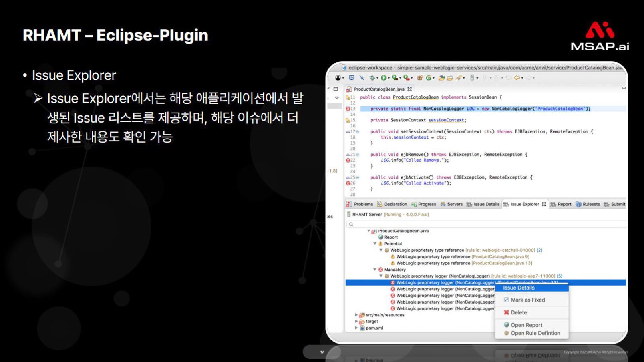
Task: Click the MSAP.ai logo on the slide
Action: click(600, 36)
